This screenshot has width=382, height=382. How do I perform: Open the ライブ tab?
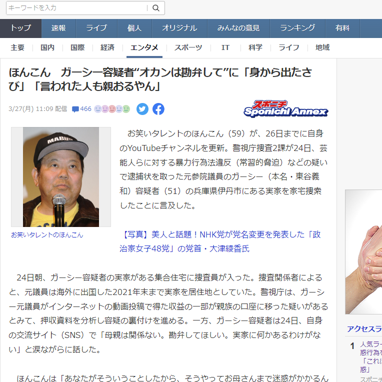tap(97, 28)
